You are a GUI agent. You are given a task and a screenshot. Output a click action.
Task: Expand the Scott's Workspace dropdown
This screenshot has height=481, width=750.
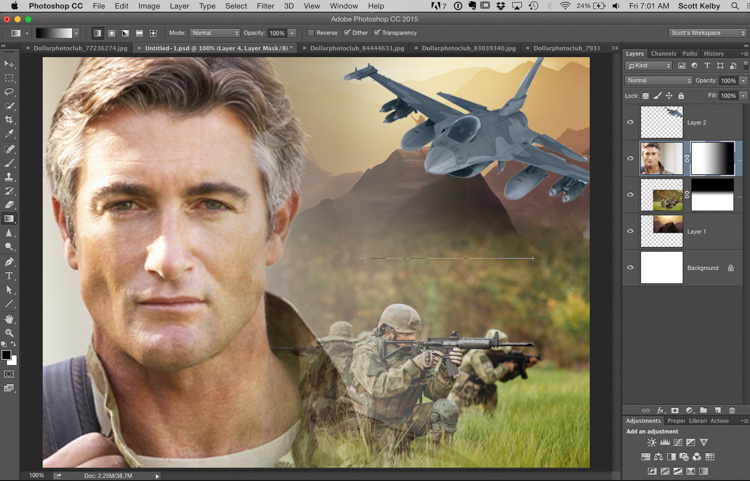point(707,33)
